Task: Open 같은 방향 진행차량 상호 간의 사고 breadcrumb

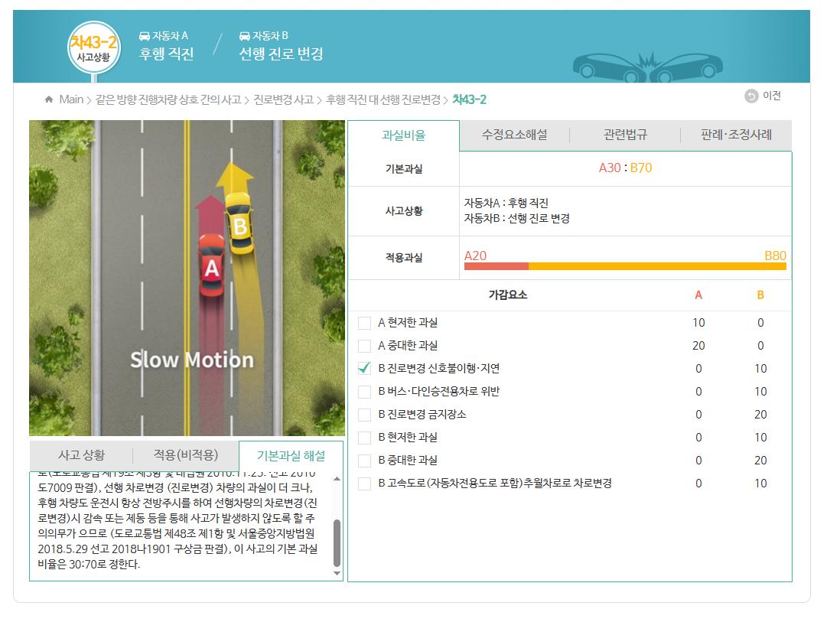Action: coord(168,99)
